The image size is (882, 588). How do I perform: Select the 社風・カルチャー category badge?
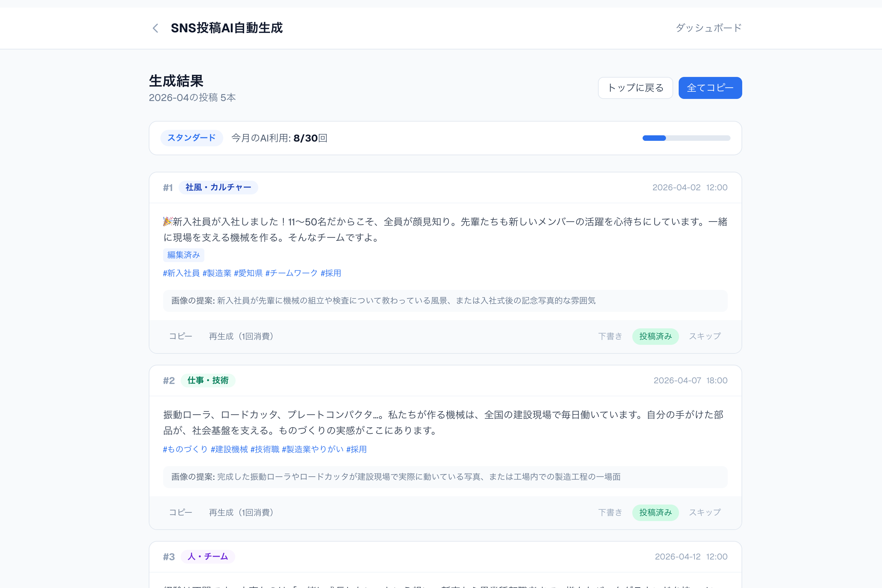click(x=218, y=188)
